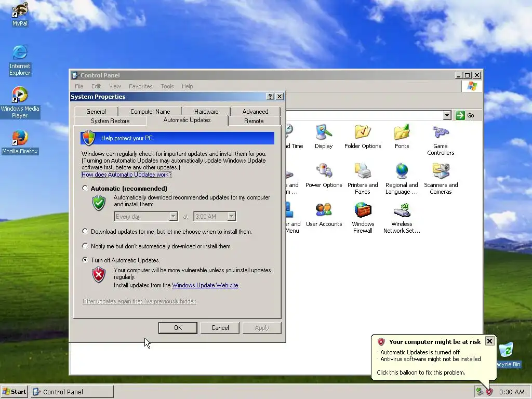Click the Safely Remove Hardware tray icon
The image size is (532, 399).
(479, 392)
